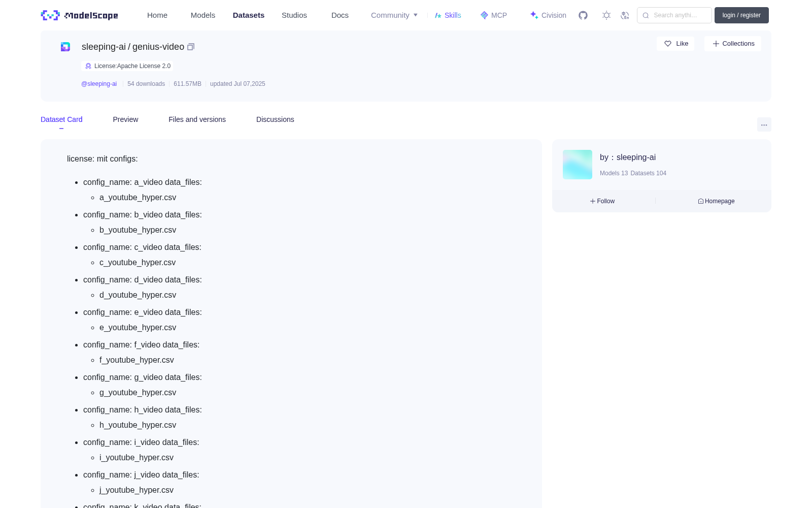Click the 'license: mit configs:' line
This screenshot has width=812, height=508.
click(x=103, y=159)
